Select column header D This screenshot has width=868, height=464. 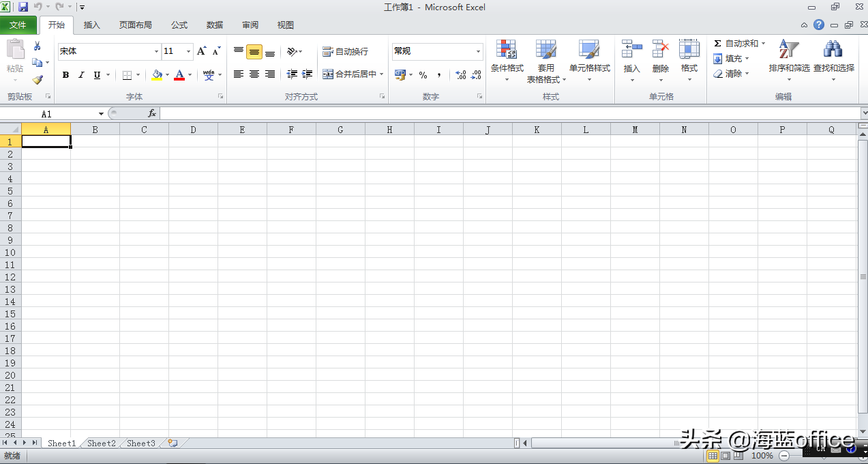click(193, 129)
